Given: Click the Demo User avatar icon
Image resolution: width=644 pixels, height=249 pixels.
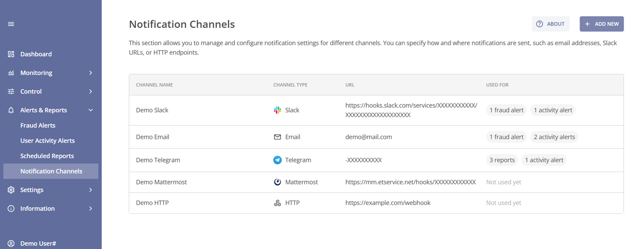Looking at the screenshot, I should tap(11, 243).
